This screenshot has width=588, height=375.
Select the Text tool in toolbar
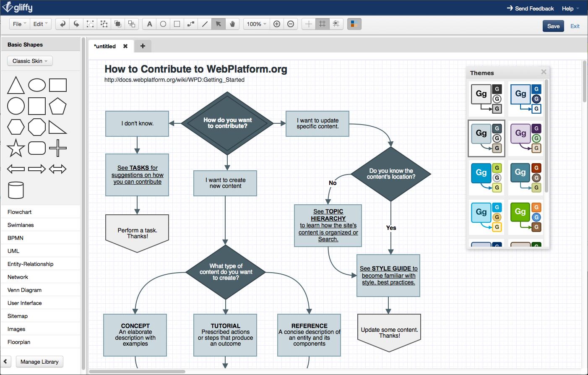(149, 24)
